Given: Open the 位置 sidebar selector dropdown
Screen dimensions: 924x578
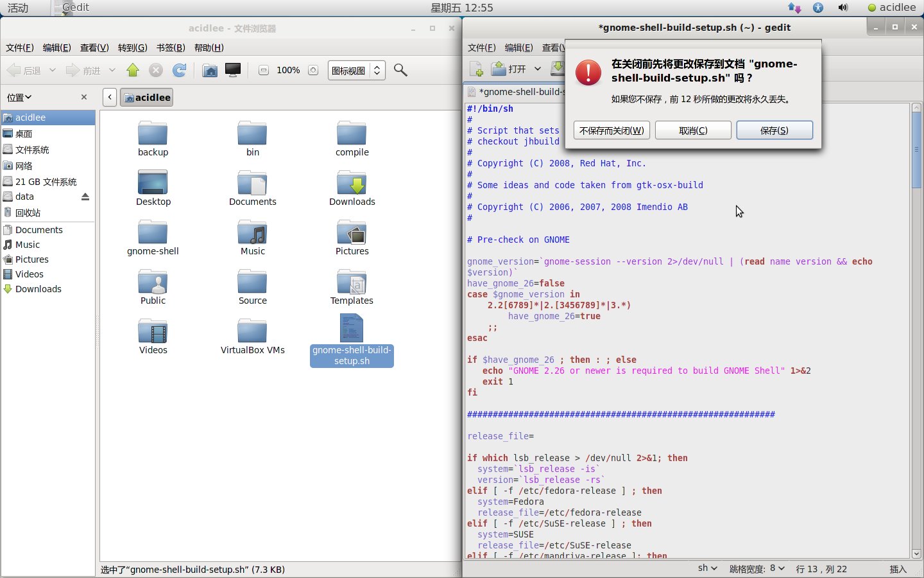Looking at the screenshot, I should coord(19,98).
